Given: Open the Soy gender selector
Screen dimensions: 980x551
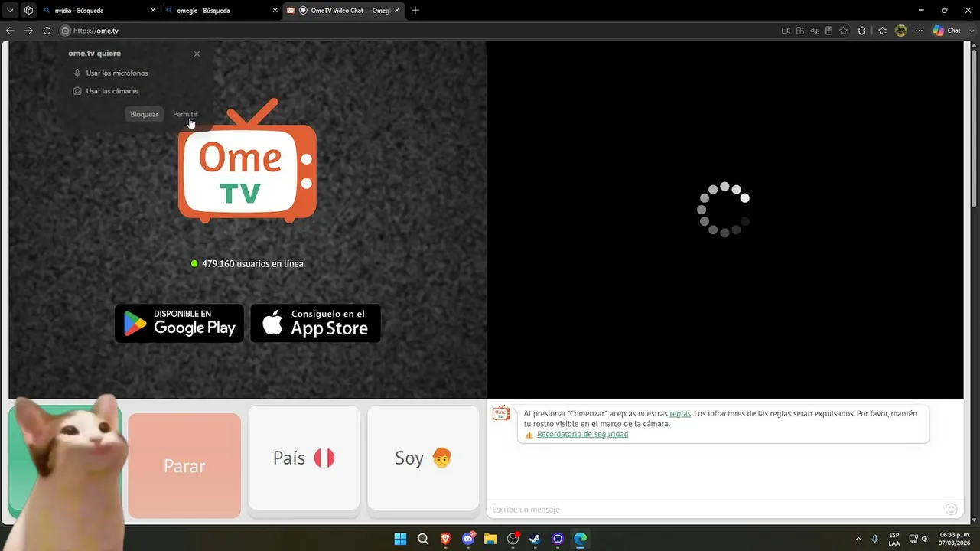Looking at the screenshot, I should (423, 458).
